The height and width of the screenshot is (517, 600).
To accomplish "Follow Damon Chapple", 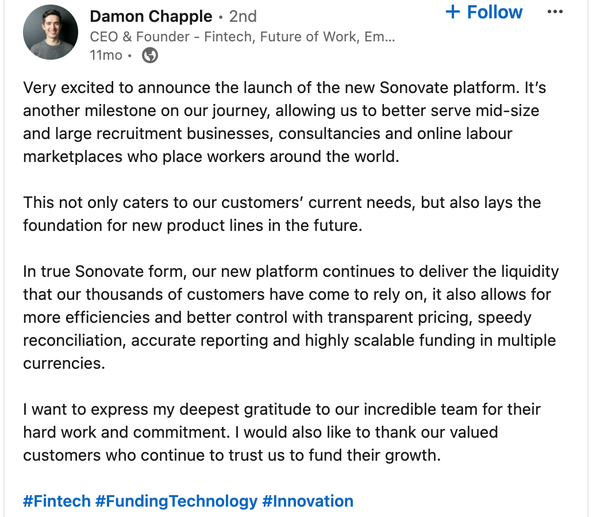I will (x=483, y=12).
